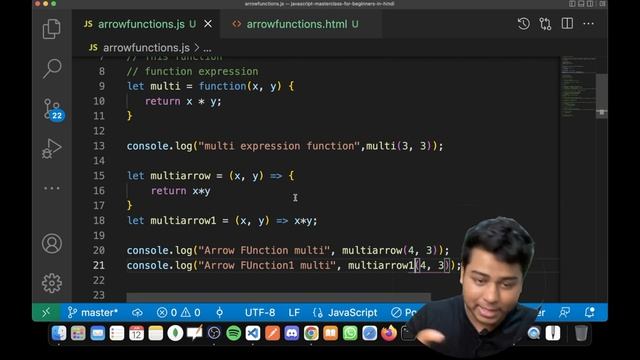The image size is (640, 360).
Task: Click the feedback icon in the status bar
Action: 564,313
